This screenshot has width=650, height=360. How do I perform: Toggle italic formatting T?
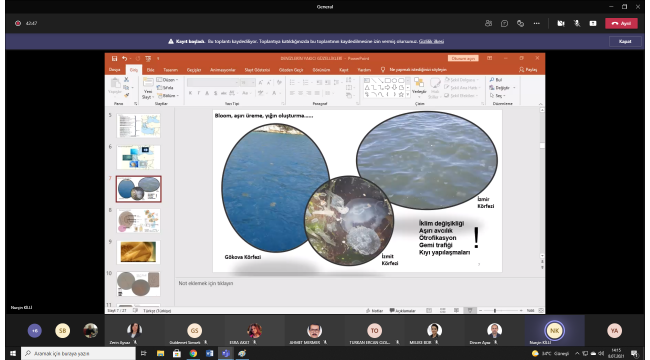click(x=199, y=93)
